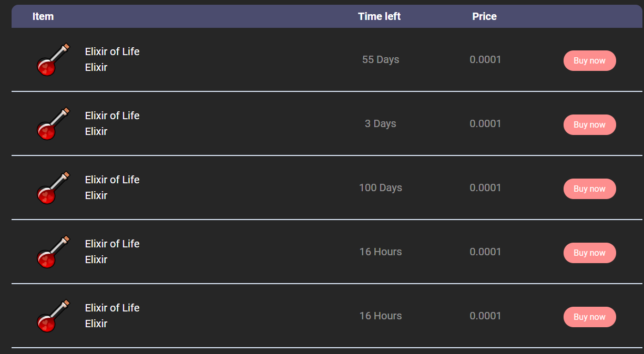
Task: Buy the elixir with 3 Days left
Action: (x=589, y=124)
